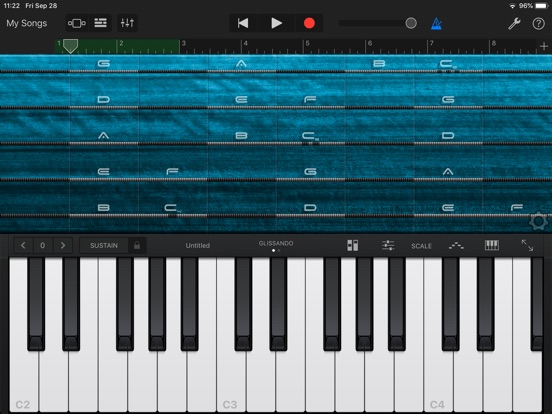Open the instrument browser icon
The height and width of the screenshot is (414, 552).
[76, 23]
